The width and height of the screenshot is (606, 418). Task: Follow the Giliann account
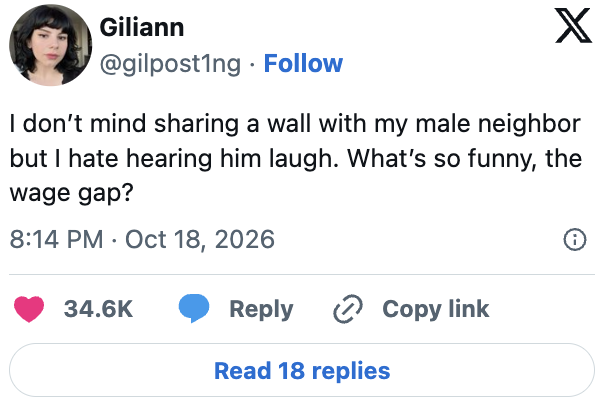[303, 63]
